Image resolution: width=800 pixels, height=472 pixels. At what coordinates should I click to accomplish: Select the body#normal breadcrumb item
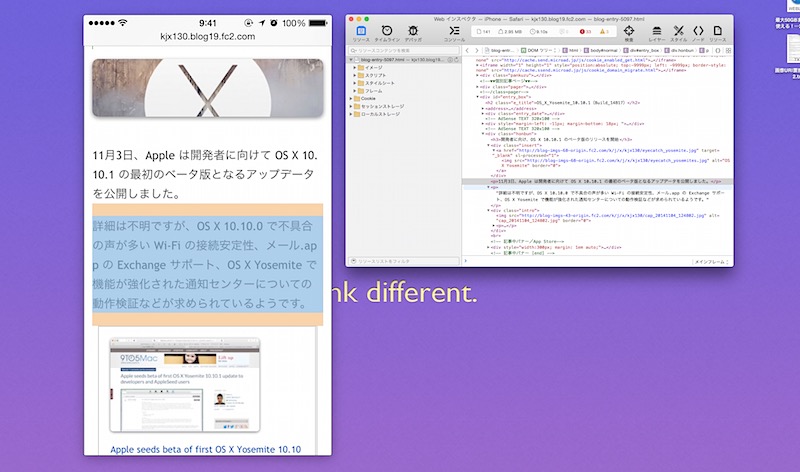[601, 51]
